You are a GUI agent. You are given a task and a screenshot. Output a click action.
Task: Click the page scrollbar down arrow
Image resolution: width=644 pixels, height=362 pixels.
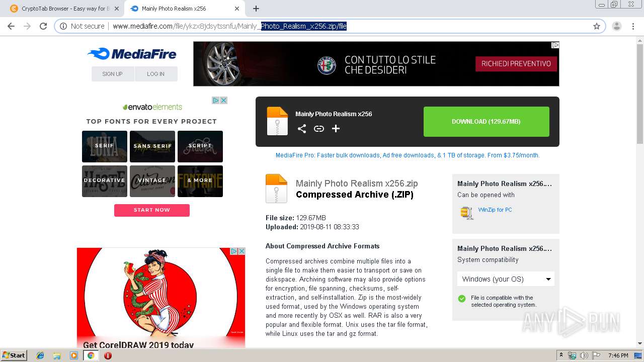click(640, 344)
